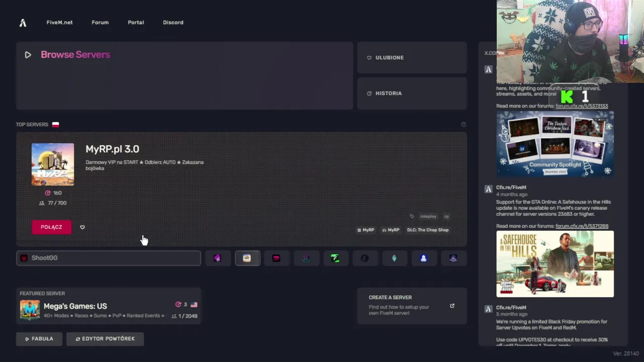Click the MyRP game type chip

pyautogui.click(x=366, y=230)
